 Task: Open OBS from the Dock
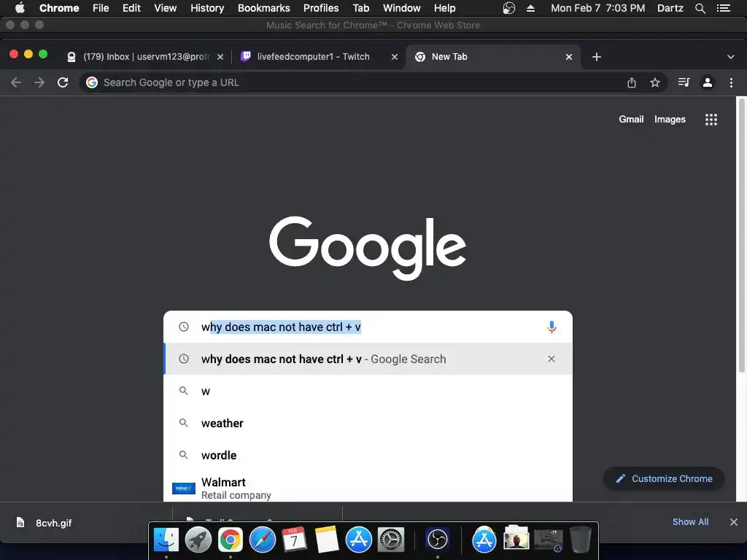pos(438,540)
